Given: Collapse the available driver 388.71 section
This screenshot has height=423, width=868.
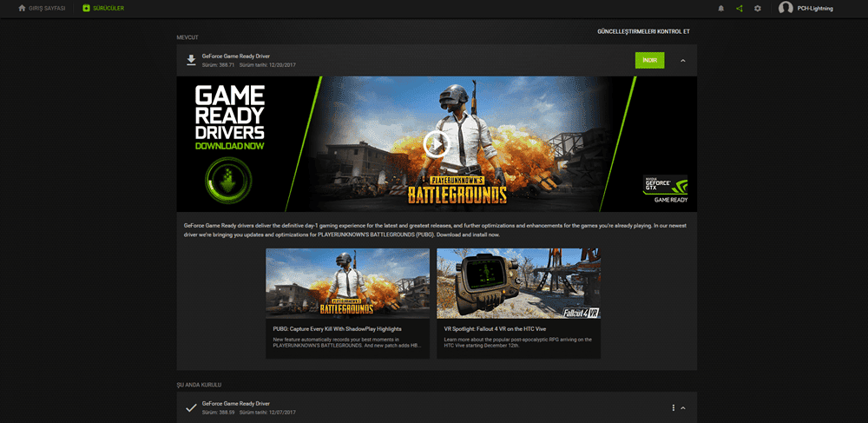Looking at the screenshot, I should [x=682, y=60].
